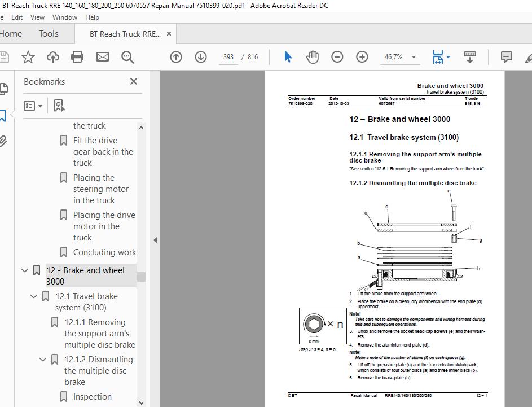532x407 pixels.
Task: Collapse the navigation pane with the arrow
Action: pyautogui.click(x=155, y=240)
